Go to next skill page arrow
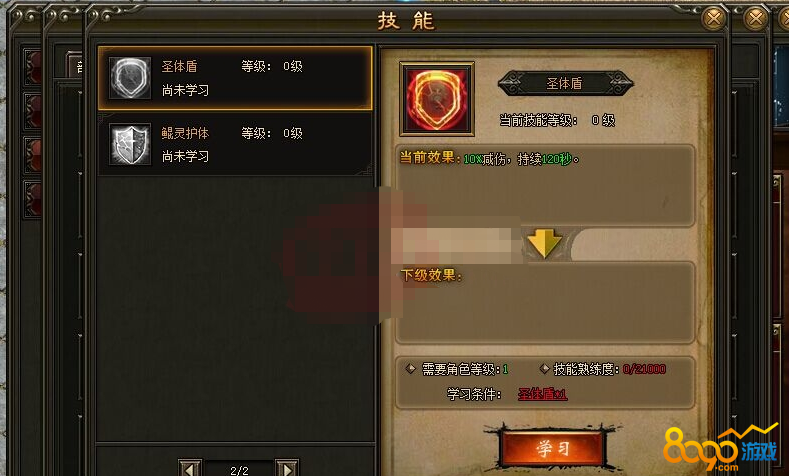The height and width of the screenshot is (476, 789). click(x=287, y=468)
